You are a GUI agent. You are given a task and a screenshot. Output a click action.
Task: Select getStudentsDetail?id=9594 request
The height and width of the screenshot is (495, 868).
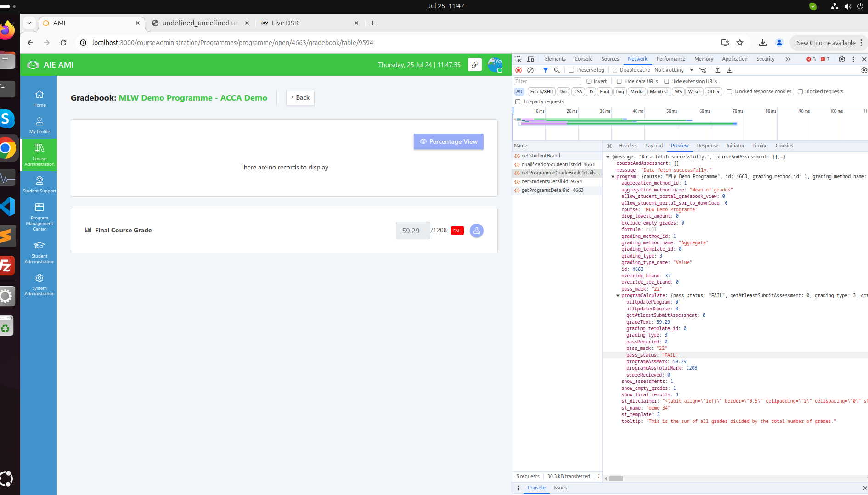click(557, 182)
